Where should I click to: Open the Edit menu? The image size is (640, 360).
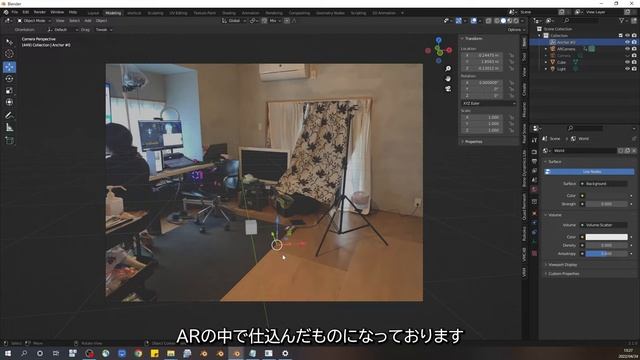[26, 13]
